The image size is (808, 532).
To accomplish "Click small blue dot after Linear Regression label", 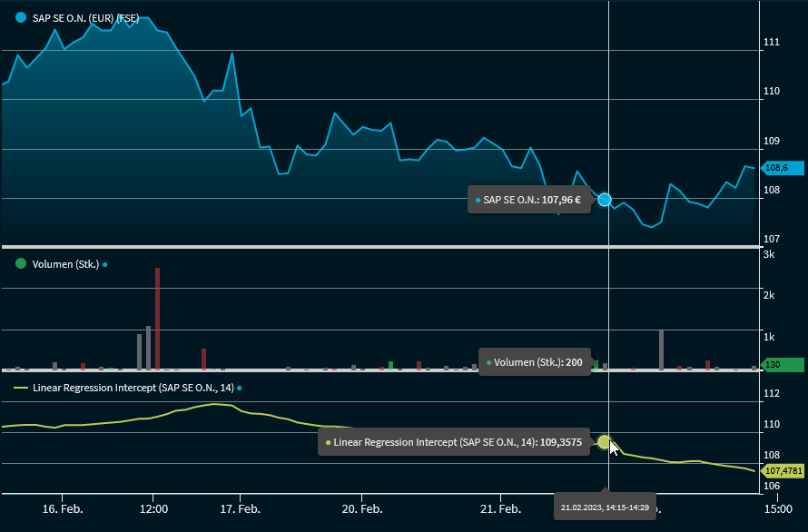I will [x=240, y=388].
